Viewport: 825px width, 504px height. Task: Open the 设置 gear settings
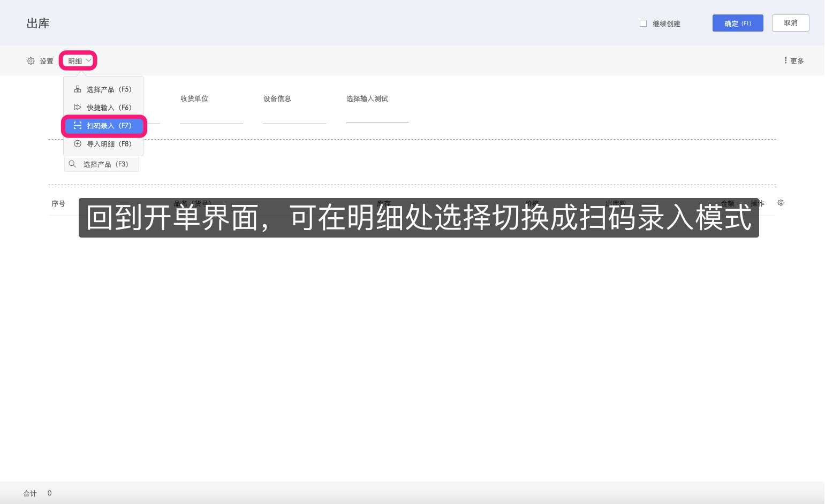pyautogui.click(x=40, y=61)
